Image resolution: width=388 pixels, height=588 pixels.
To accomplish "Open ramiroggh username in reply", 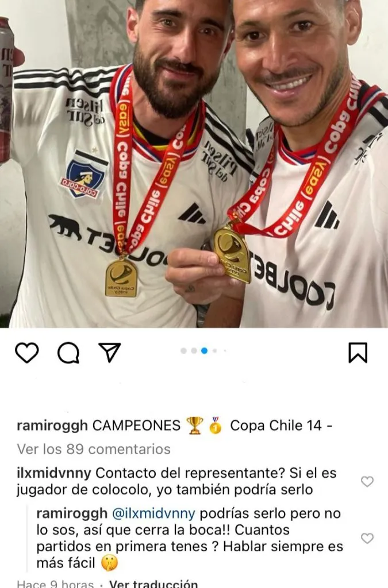I will coord(72,513).
